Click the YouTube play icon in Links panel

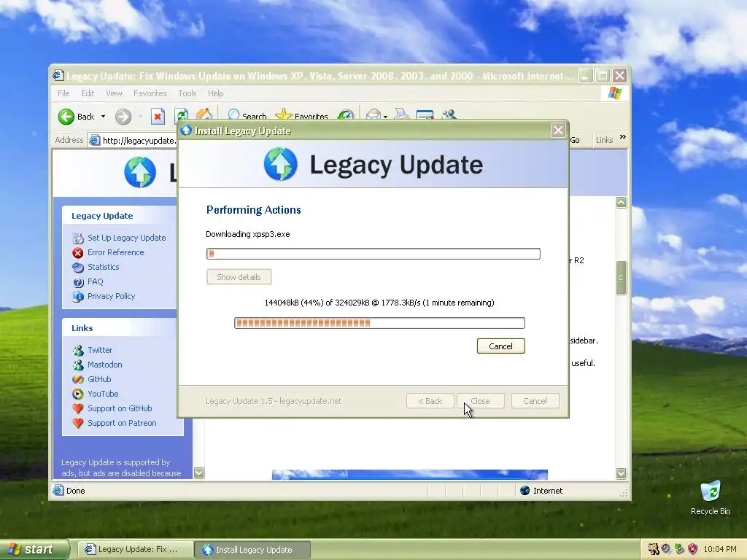(x=78, y=394)
